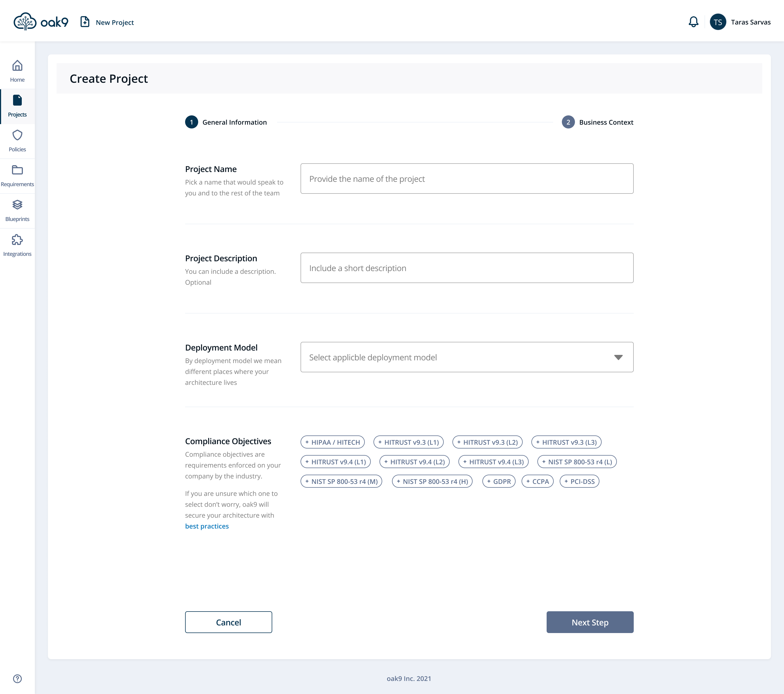Open the Taras Sarvas user menu
The image size is (784, 694).
740,22
